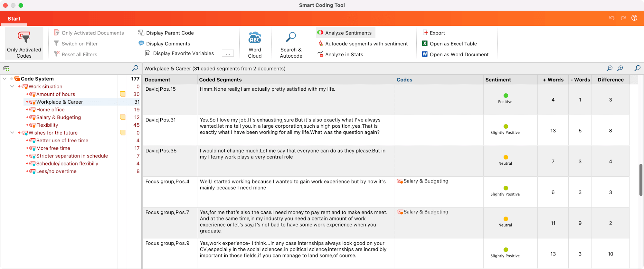Click the results vertical scrollbar thumb

pyautogui.click(x=641, y=180)
